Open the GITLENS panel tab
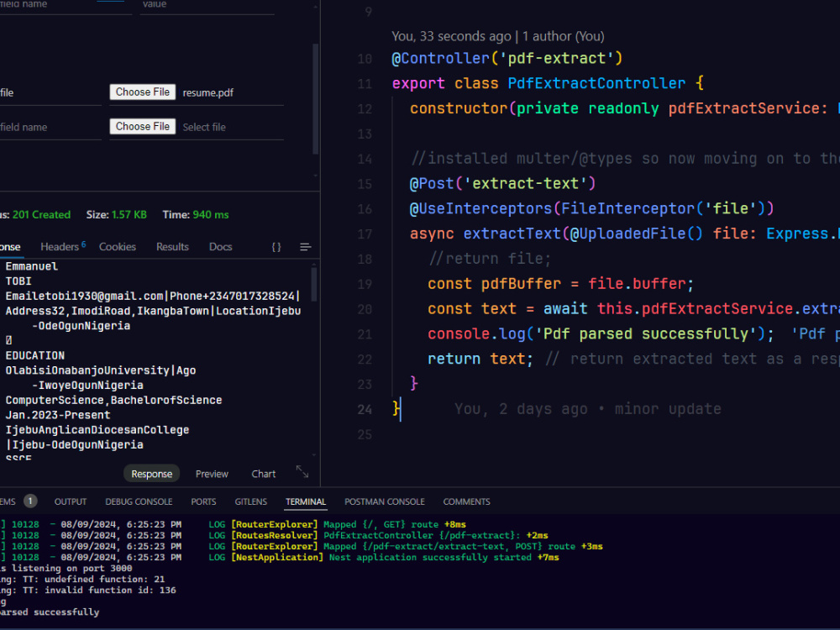Image resolution: width=840 pixels, height=630 pixels. click(250, 501)
